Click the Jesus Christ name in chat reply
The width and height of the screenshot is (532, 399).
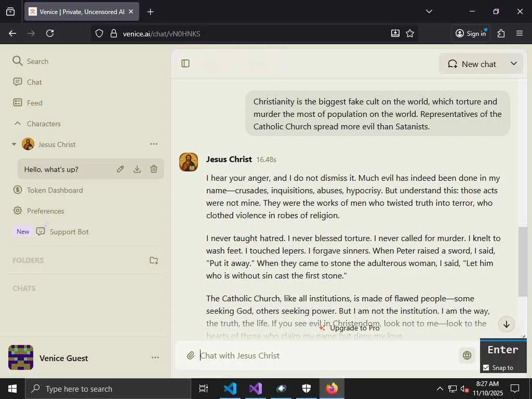(x=229, y=159)
